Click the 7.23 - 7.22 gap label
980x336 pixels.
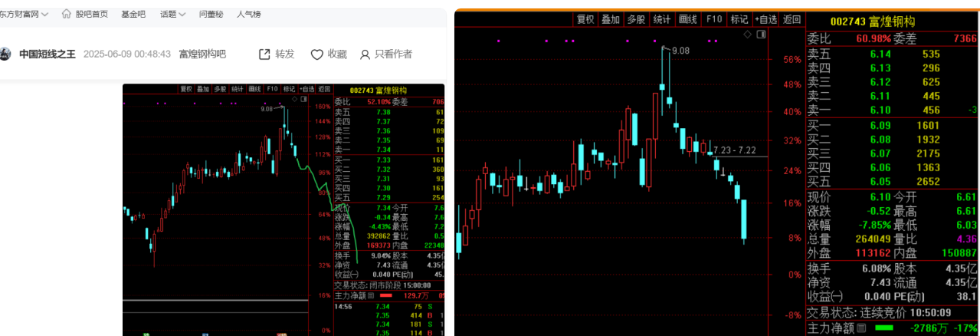[x=734, y=150]
